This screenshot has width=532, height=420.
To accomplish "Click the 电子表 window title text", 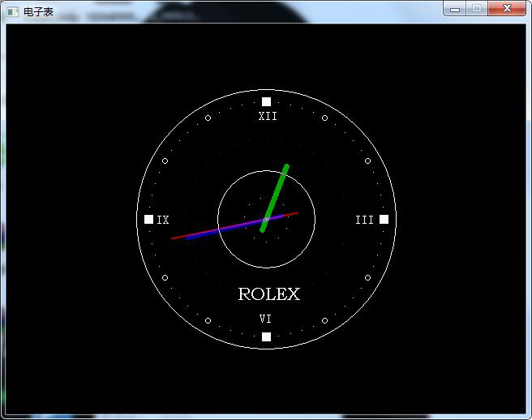I will pyautogui.click(x=38, y=12).
